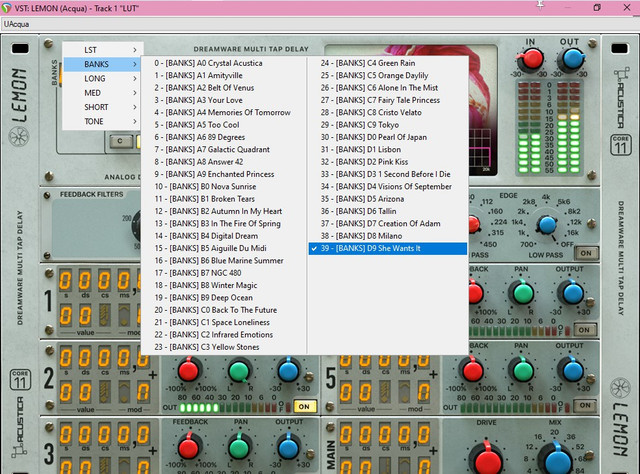Screen dimensions: 640x474
Task: Select preset D3 1 Second Before I Die
Action: 388,174
